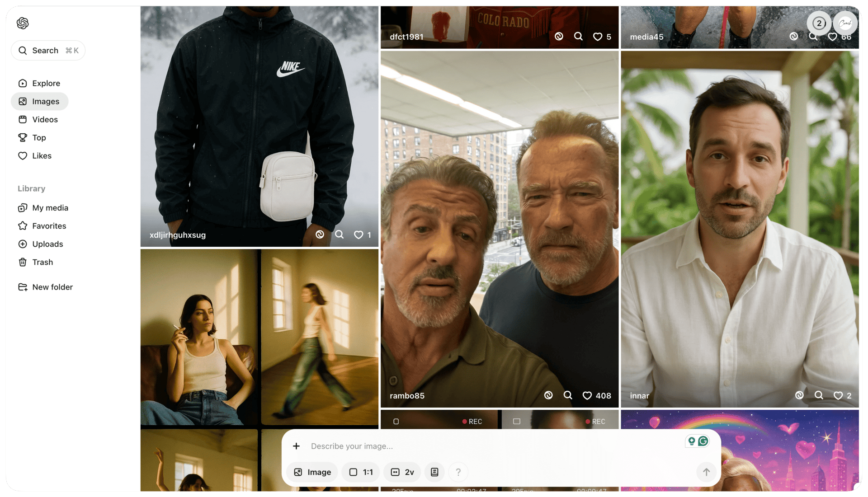Open the 2v variations dropdown
The image size is (868, 497).
(402, 472)
